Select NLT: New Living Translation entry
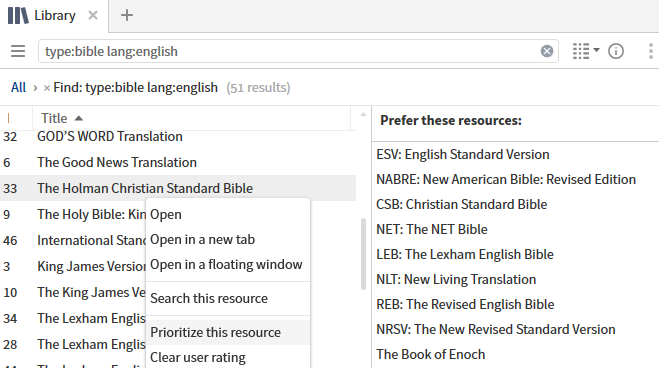659x368 pixels. pyautogui.click(x=456, y=279)
